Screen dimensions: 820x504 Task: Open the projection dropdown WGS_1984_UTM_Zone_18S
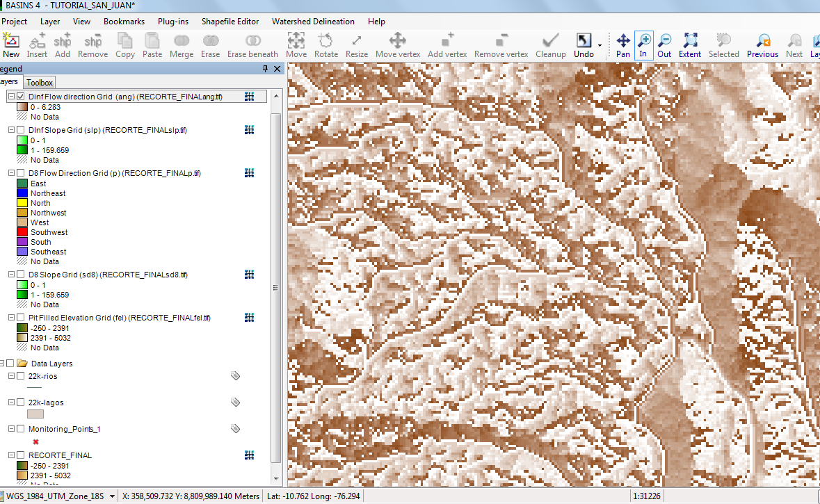[112, 496]
